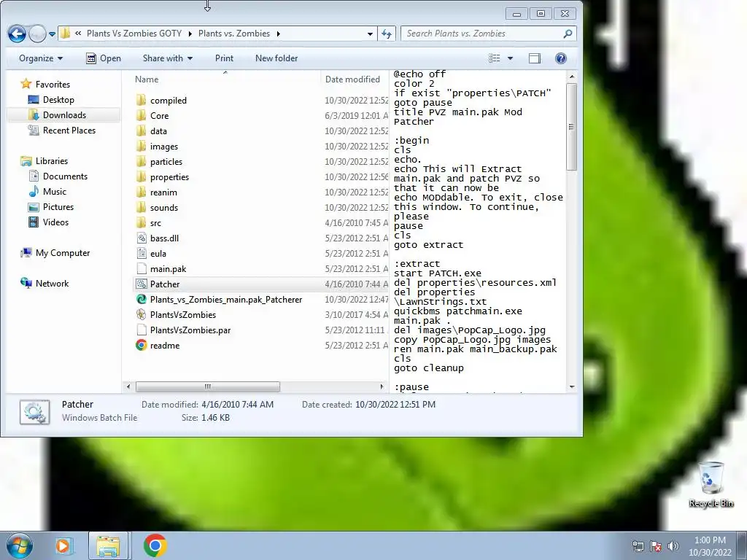Image resolution: width=747 pixels, height=560 pixels.
Task: Click the Forward navigation arrow
Action: [x=37, y=34]
